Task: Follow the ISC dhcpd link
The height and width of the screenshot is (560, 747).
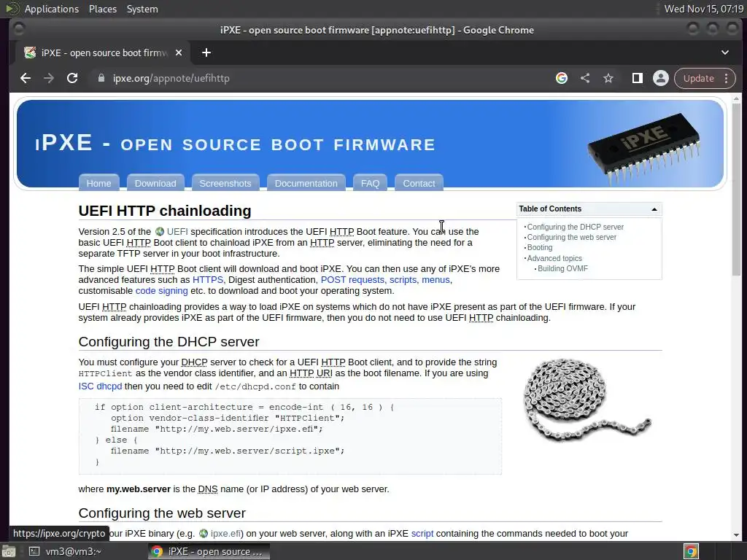Action: (x=100, y=386)
